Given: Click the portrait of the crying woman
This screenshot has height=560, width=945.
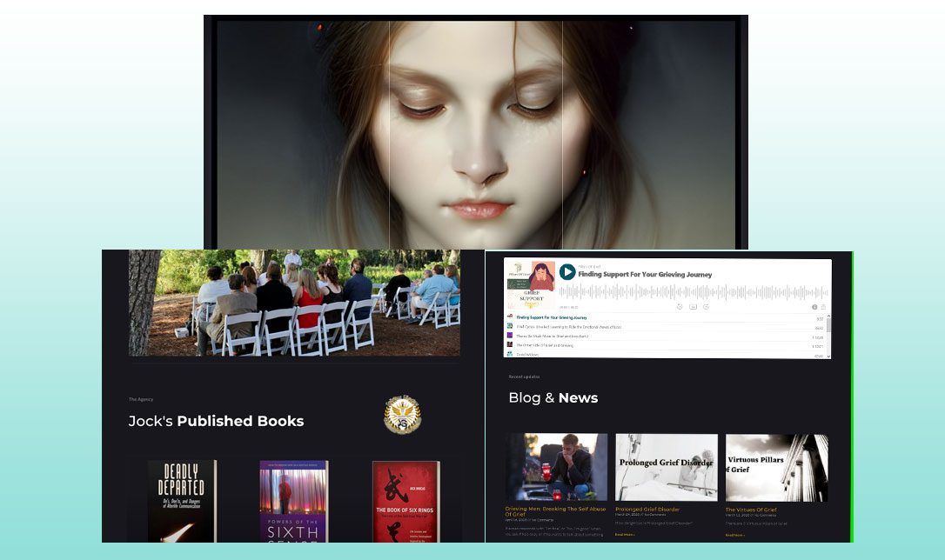Looking at the screenshot, I should point(476,135).
